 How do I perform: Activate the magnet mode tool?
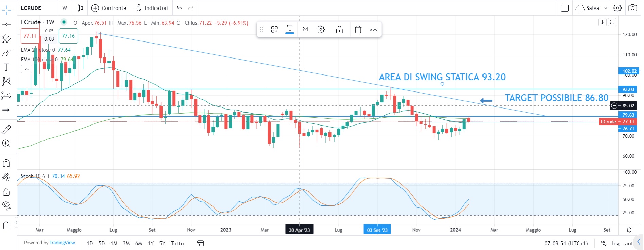coord(6,163)
